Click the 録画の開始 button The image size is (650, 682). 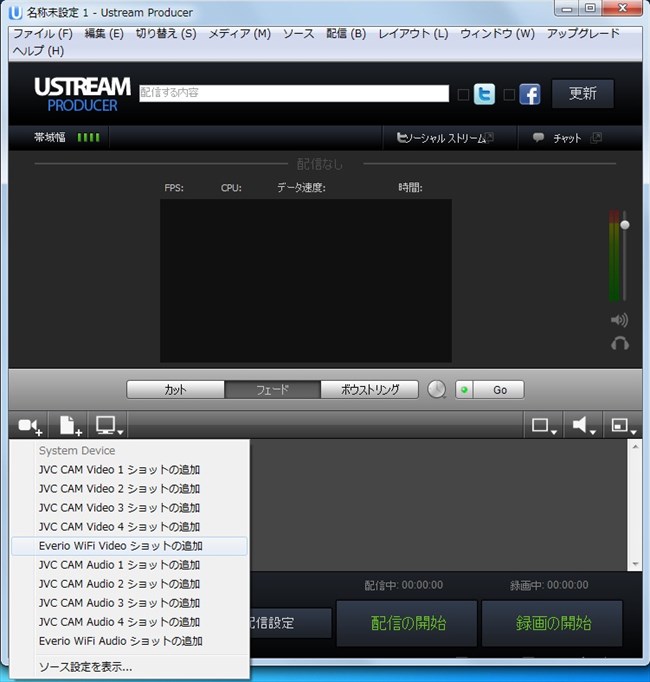(553, 623)
